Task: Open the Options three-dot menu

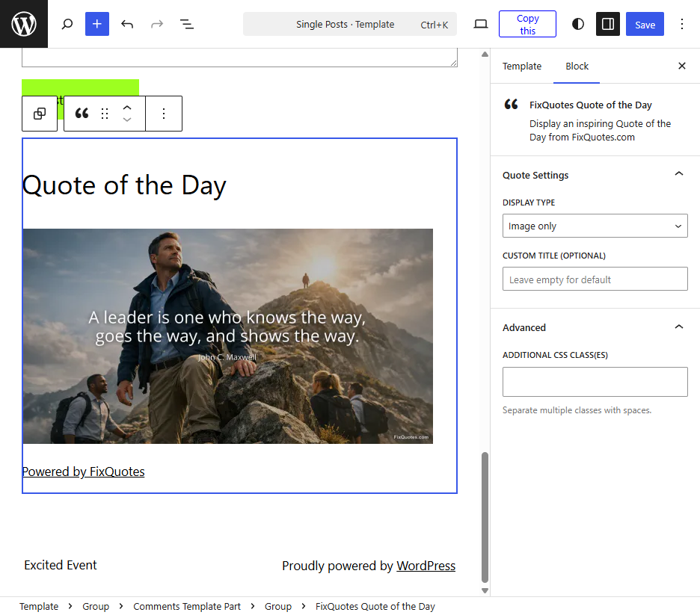Action: (x=681, y=24)
